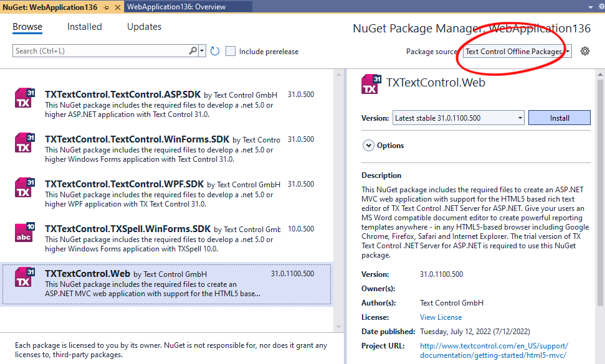Switch to the Updates tab
Image resolution: width=605 pixels, height=364 pixels.
tap(144, 27)
